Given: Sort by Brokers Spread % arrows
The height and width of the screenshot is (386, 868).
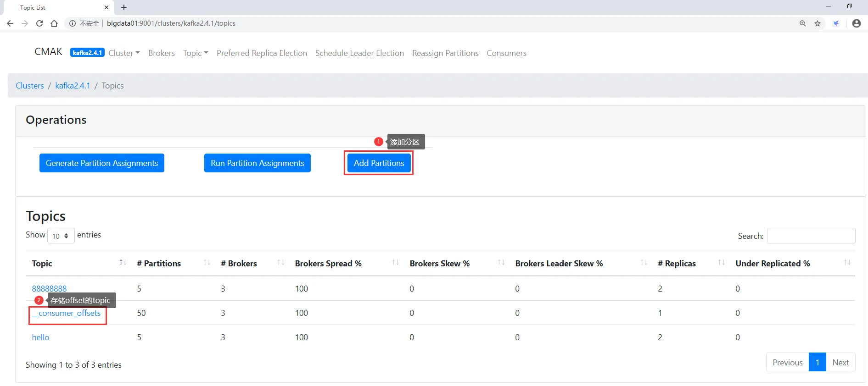Looking at the screenshot, I should [x=396, y=263].
